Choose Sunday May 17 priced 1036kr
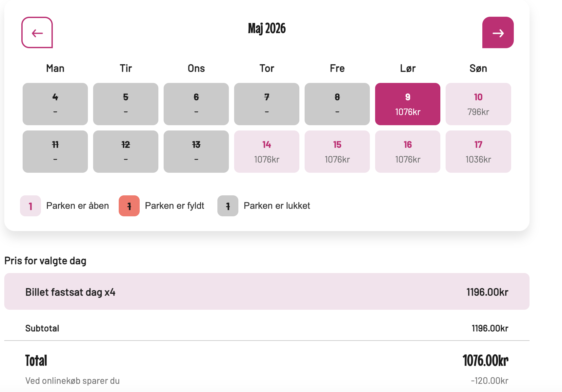This screenshot has width=562, height=392. tap(478, 151)
